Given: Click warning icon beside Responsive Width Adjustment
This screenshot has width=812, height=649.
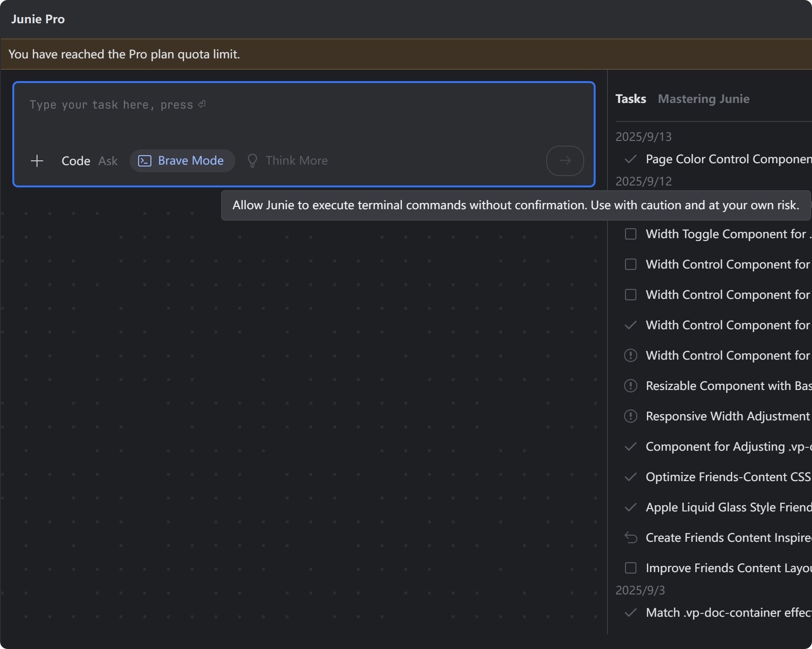Looking at the screenshot, I should [630, 416].
